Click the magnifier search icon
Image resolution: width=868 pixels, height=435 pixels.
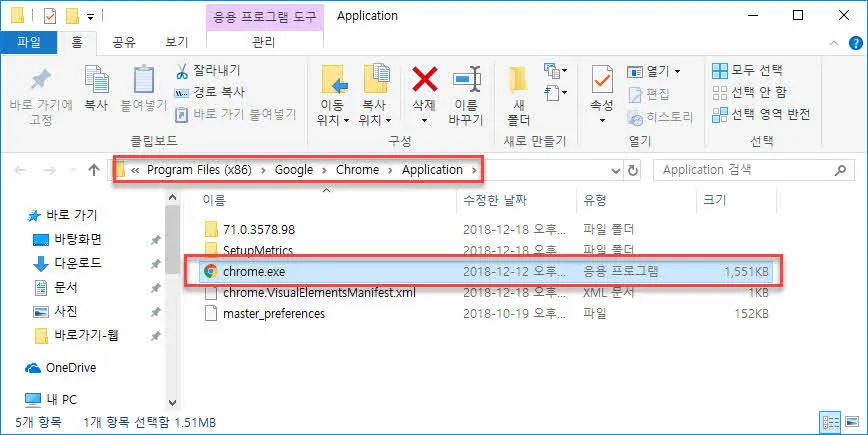tap(841, 170)
